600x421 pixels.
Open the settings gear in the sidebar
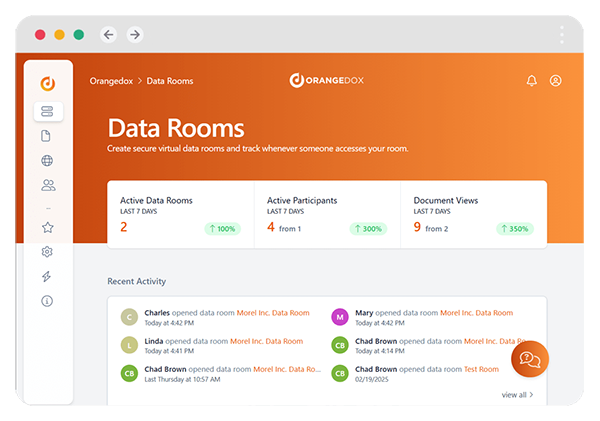(47, 252)
